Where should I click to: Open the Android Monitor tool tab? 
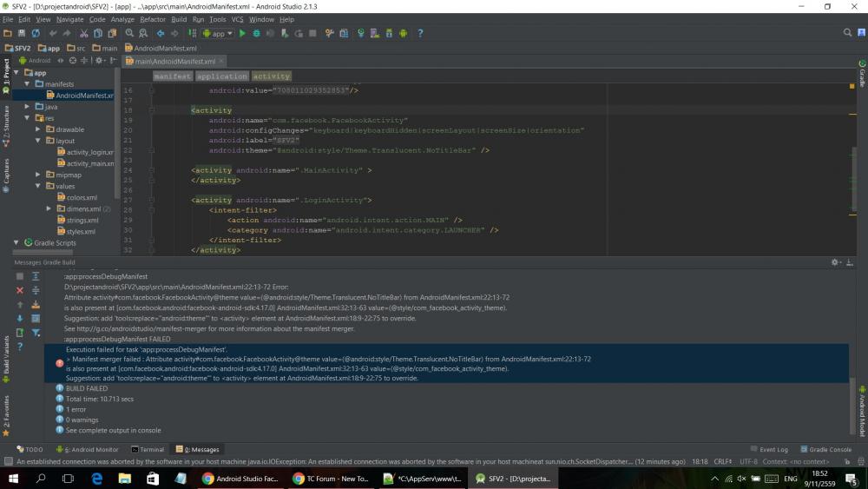click(88, 450)
